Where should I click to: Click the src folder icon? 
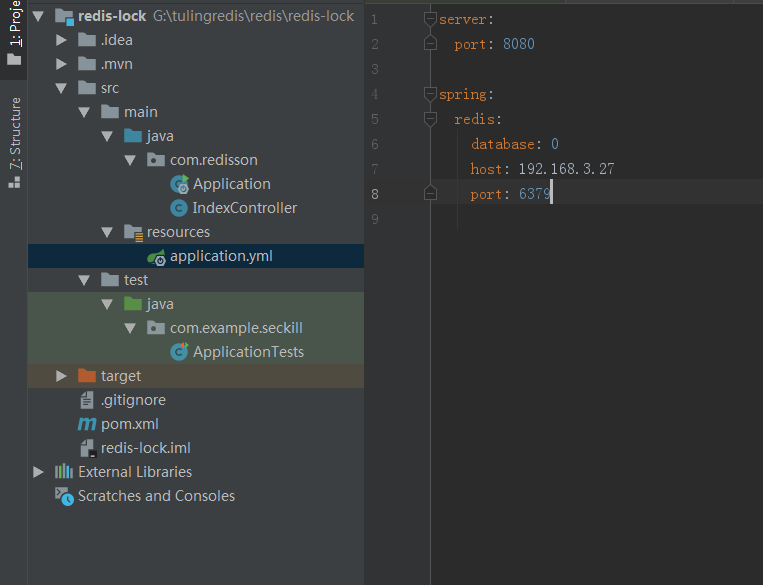coord(87,88)
